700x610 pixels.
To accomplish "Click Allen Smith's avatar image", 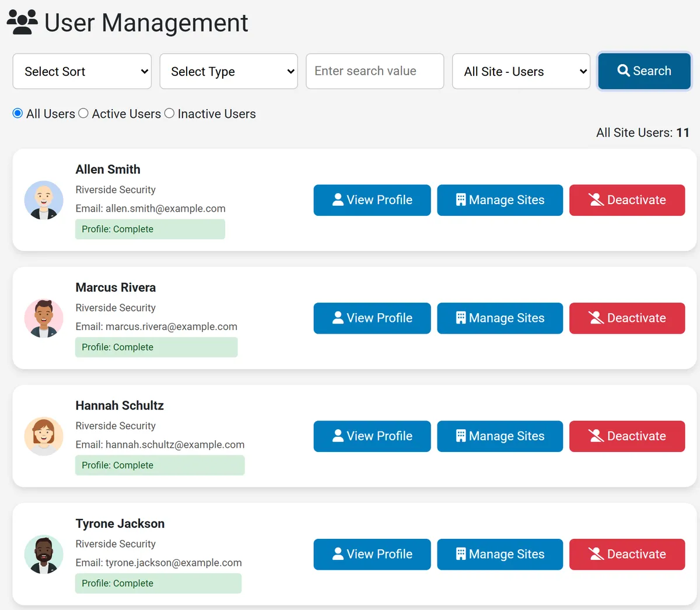I will [44, 200].
